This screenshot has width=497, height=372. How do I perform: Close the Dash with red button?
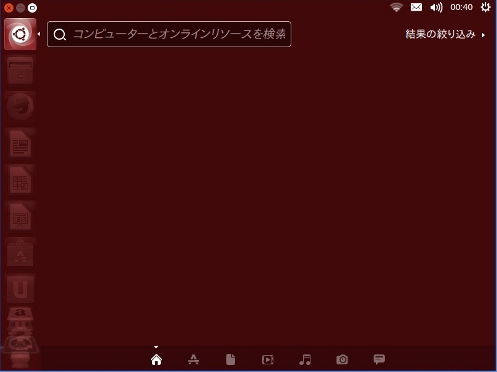tap(9, 8)
